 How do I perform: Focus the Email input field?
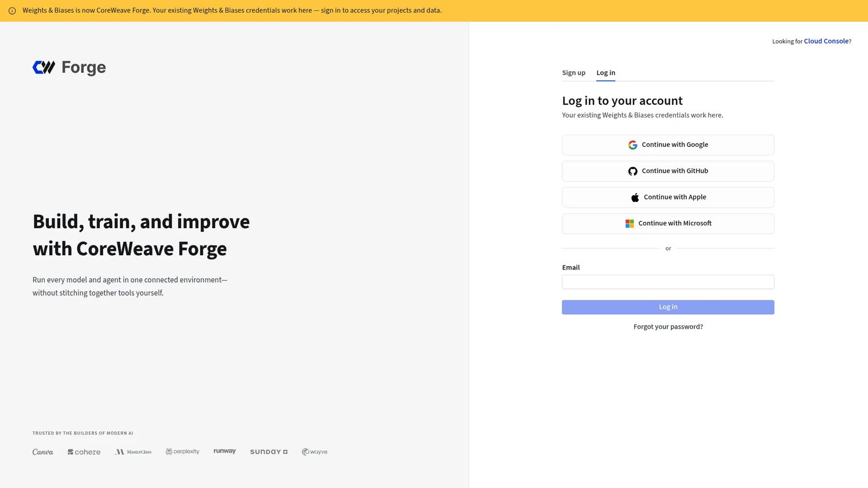pos(668,282)
